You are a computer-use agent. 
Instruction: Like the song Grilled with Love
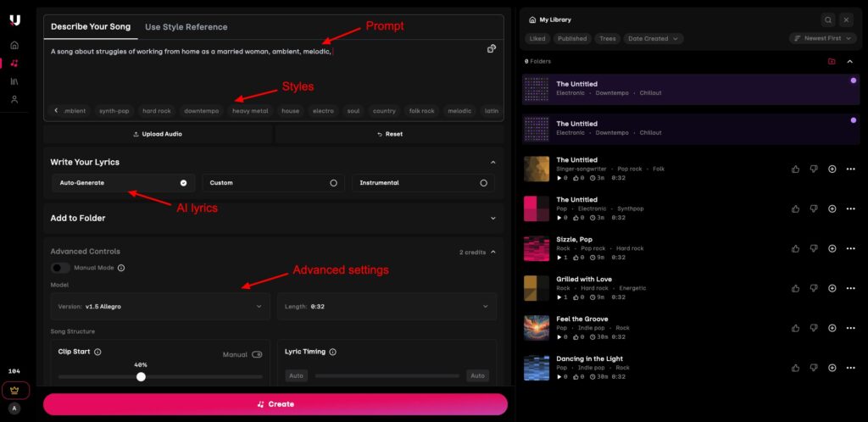[795, 288]
